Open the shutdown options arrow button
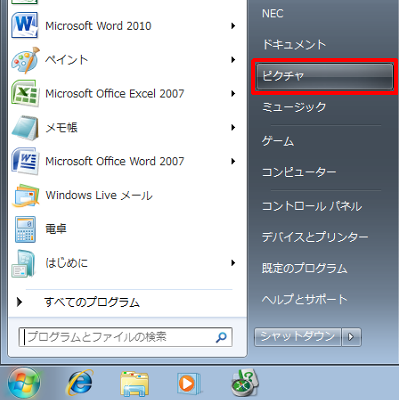399x400 pixels. click(351, 337)
